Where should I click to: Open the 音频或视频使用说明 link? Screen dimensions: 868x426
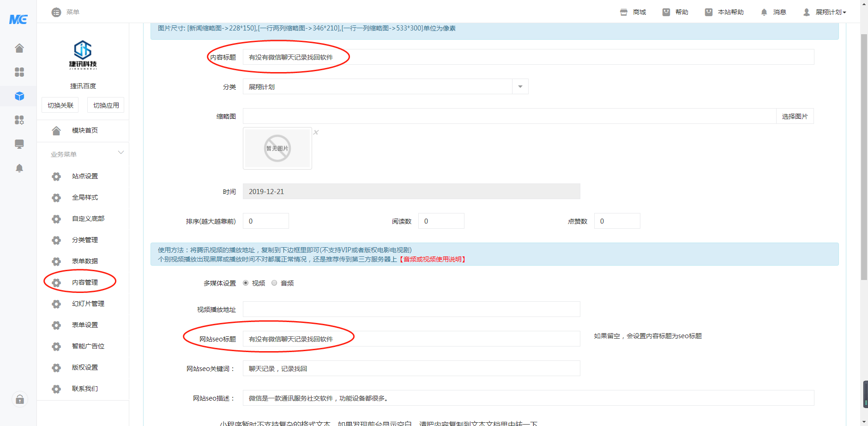tap(433, 259)
